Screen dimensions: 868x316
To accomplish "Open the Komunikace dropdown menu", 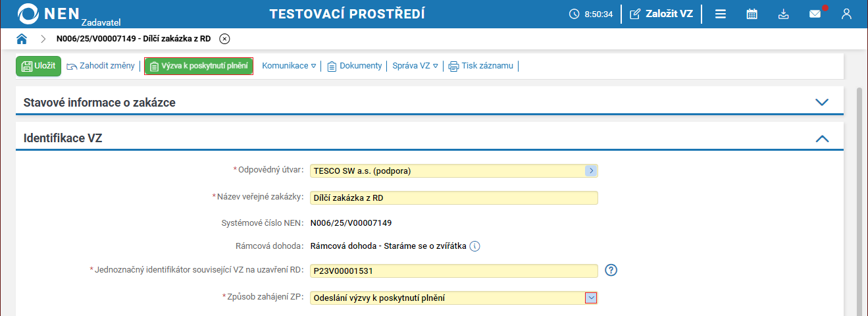I will (289, 66).
